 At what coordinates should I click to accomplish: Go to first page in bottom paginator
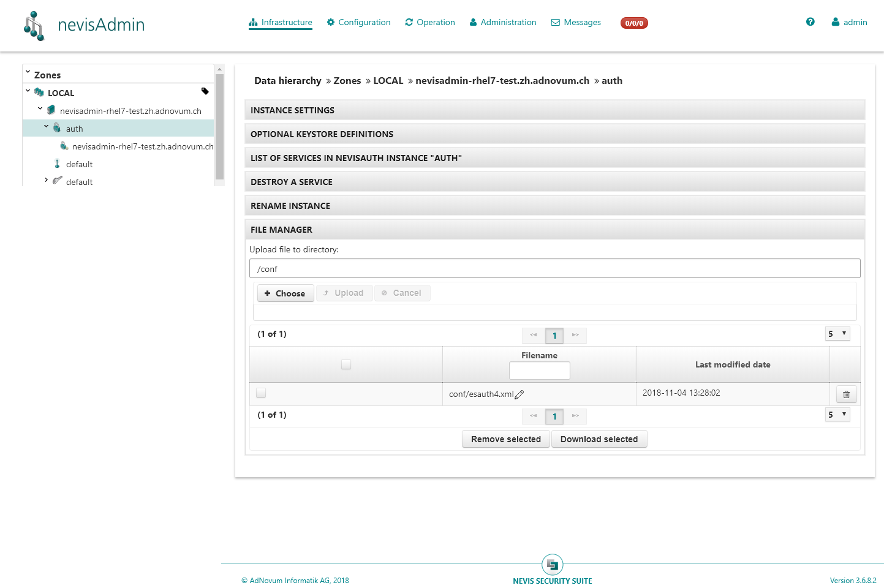coord(534,416)
